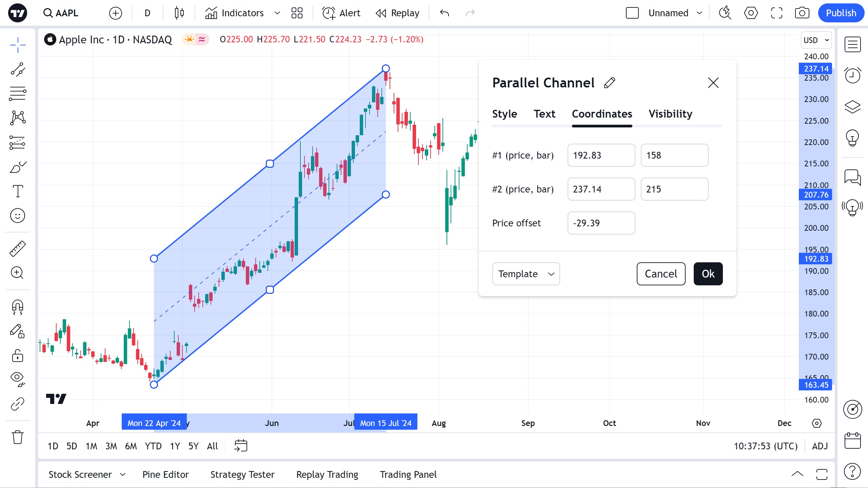Image resolution: width=868 pixels, height=488 pixels.
Task: Open the Visibility tab
Action: [x=670, y=114]
